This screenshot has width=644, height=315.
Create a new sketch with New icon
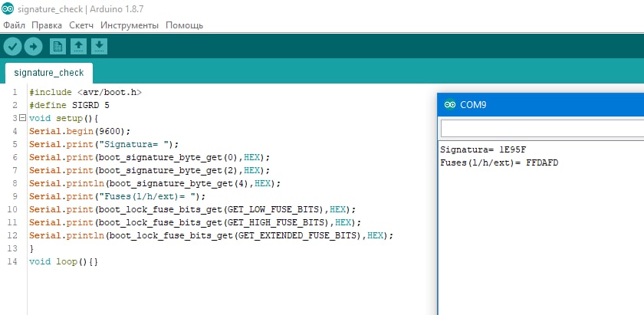click(x=58, y=47)
